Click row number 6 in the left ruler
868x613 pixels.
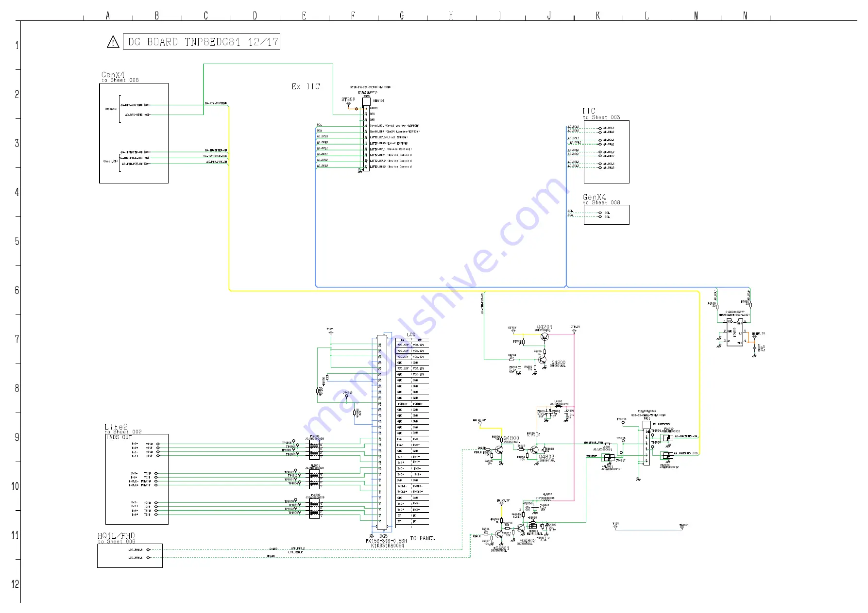[x=17, y=290]
